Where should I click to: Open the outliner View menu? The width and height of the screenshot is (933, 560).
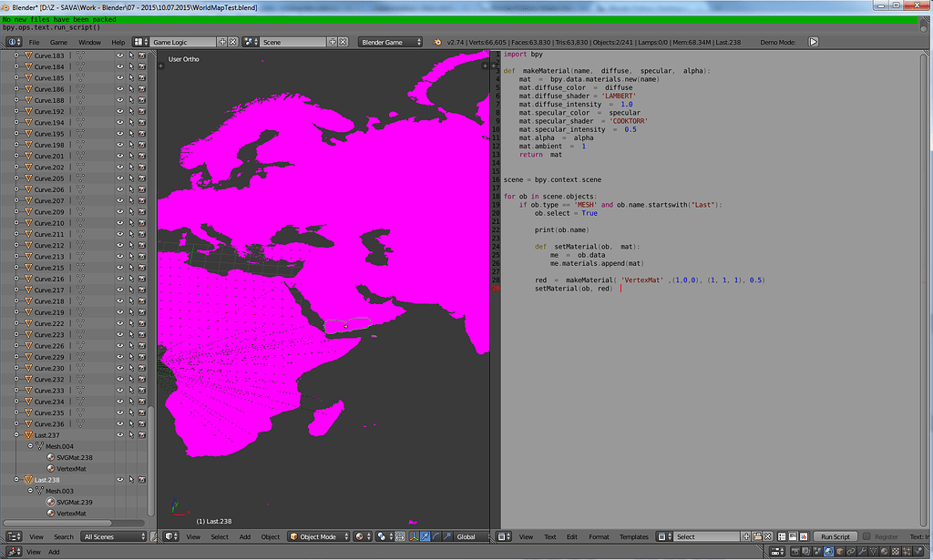(x=36, y=537)
